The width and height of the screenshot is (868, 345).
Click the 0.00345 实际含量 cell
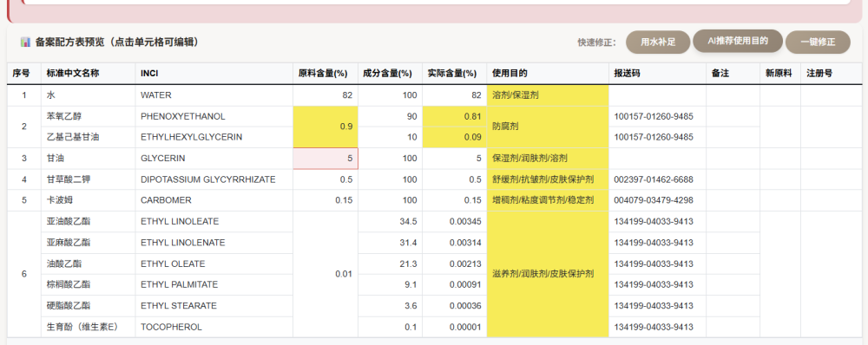coord(455,222)
